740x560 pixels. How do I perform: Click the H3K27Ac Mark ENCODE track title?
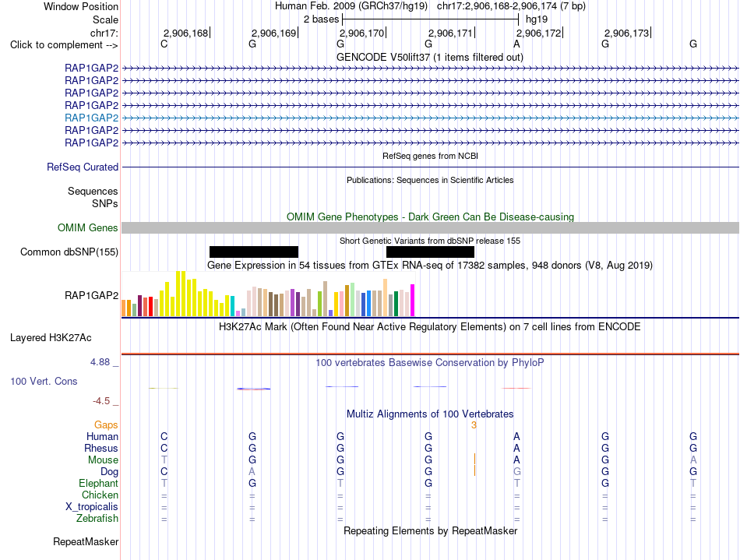point(430,327)
